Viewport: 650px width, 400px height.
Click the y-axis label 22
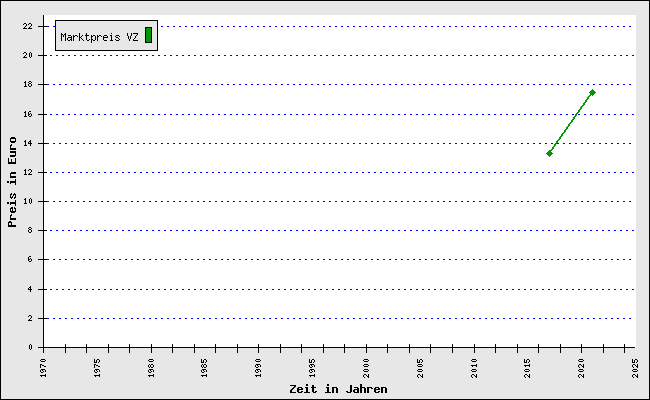point(27,26)
